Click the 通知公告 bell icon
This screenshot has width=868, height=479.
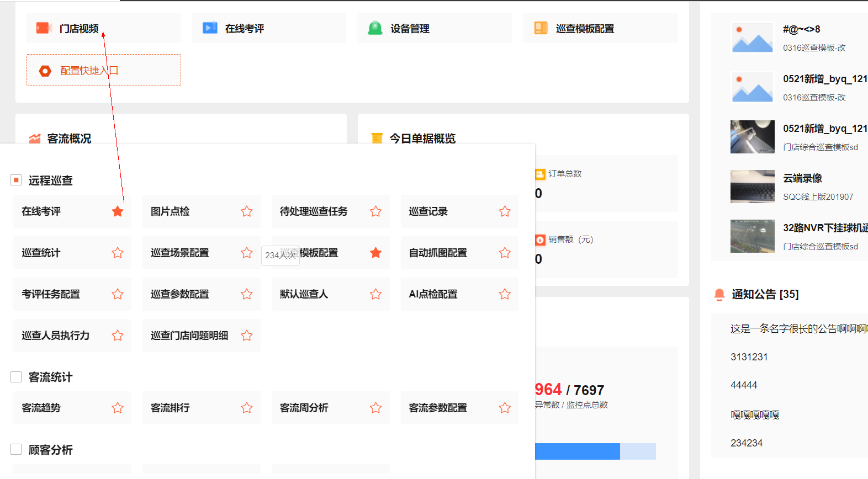pos(719,295)
